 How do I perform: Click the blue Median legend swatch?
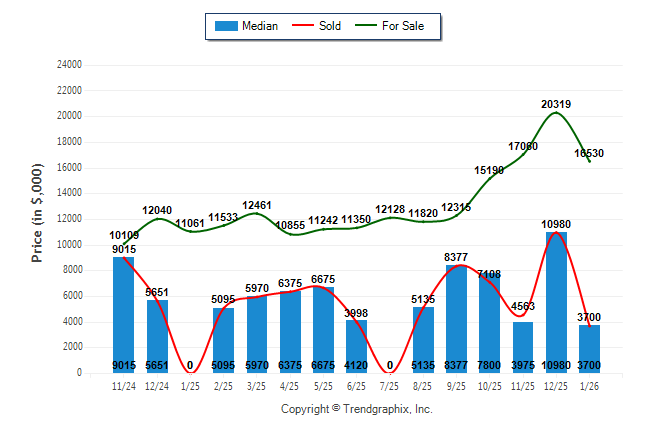click(x=226, y=26)
